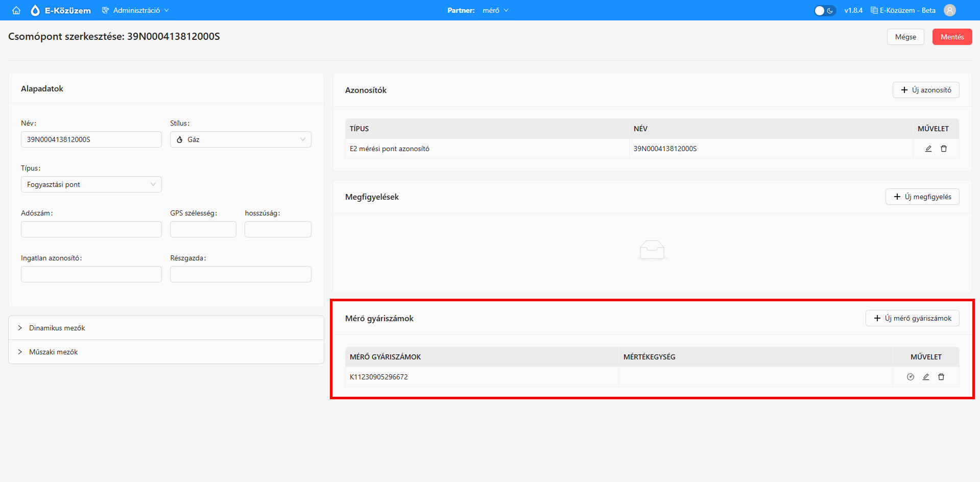
Task: Open meter readings icon for K11230905296672
Action: [910, 377]
